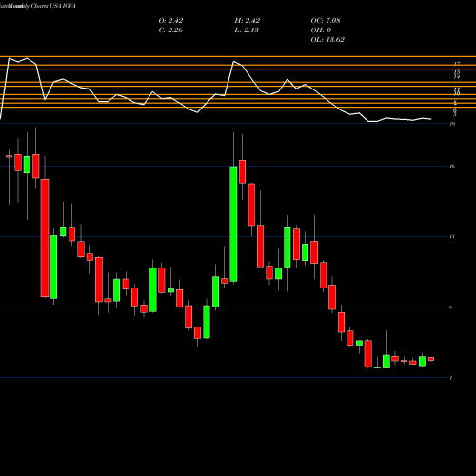
Task: Click the close price value C: 2.26
Action: pyautogui.click(x=170, y=30)
